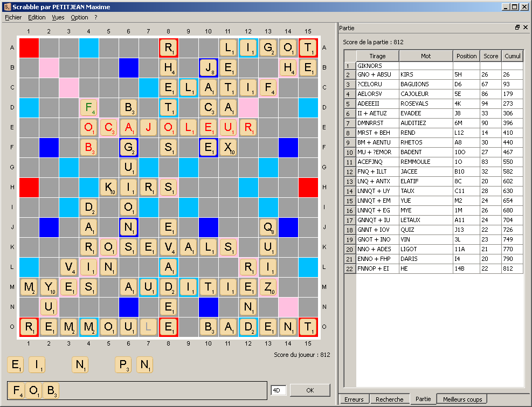Close the Partie panel with X icon

point(526,27)
